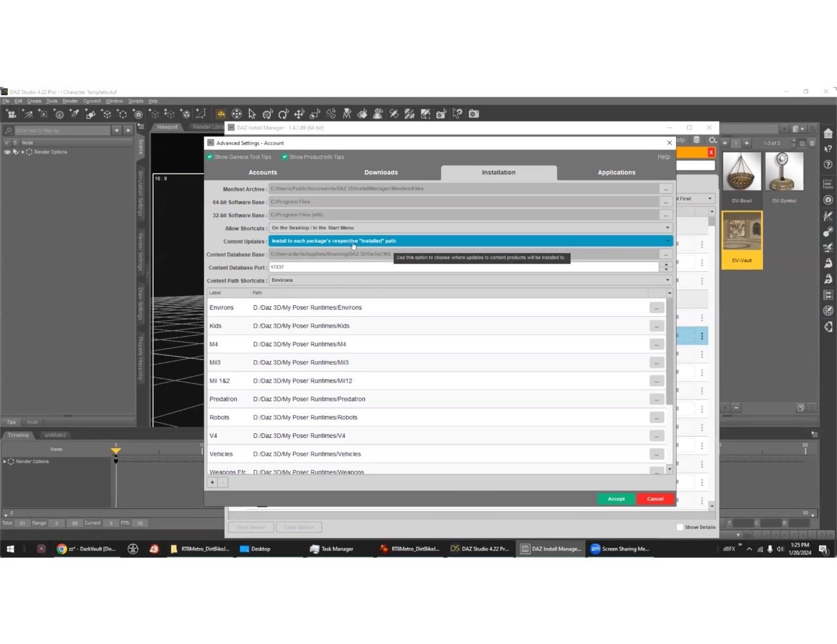The width and height of the screenshot is (837, 644).
Task: Open the Content Path Shortcuts dropdown
Action: (x=668, y=279)
